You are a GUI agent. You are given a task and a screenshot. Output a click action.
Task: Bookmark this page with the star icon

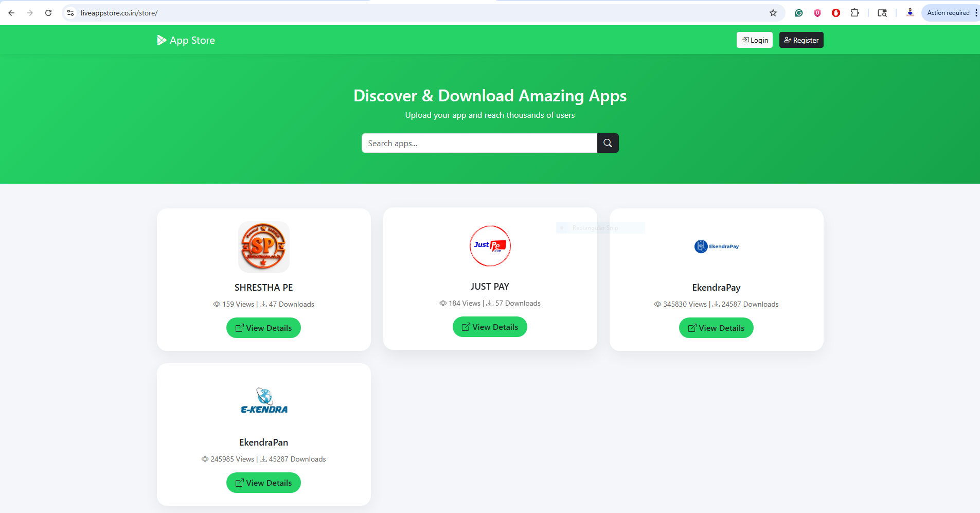pyautogui.click(x=773, y=13)
